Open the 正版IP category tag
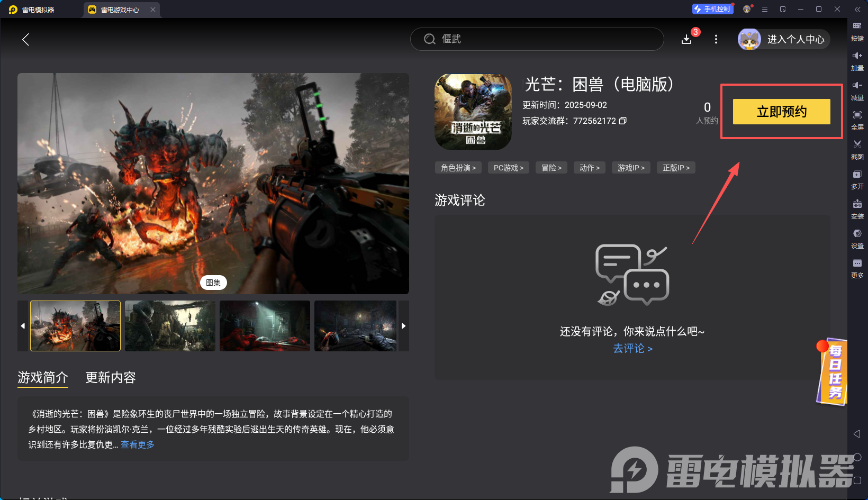 point(676,168)
